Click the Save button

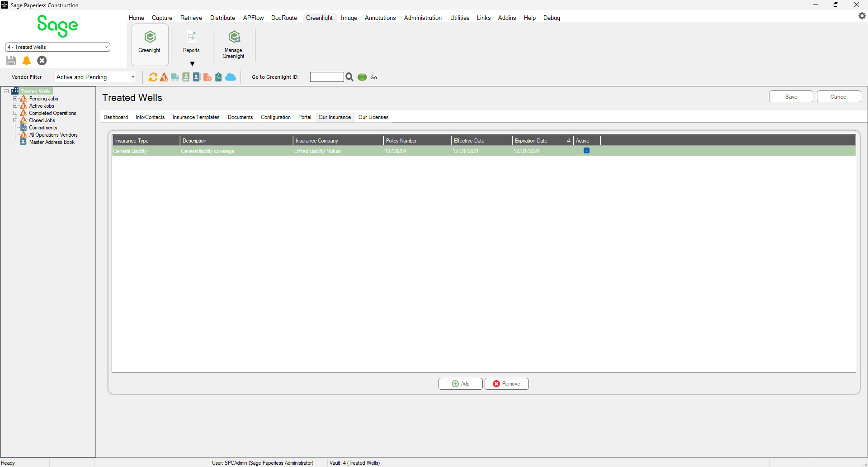pyautogui.click(x=791, y=97)
